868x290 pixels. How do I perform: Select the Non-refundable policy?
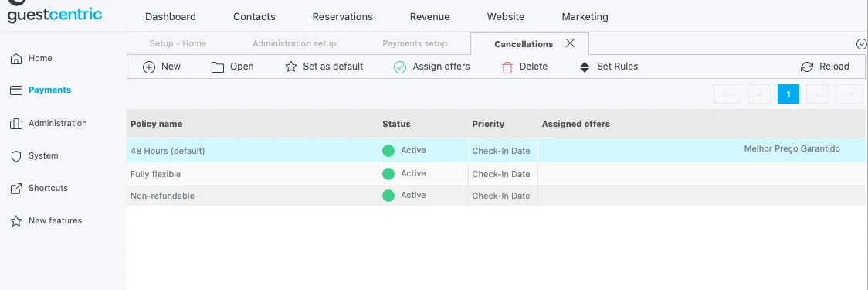(162, 196)
